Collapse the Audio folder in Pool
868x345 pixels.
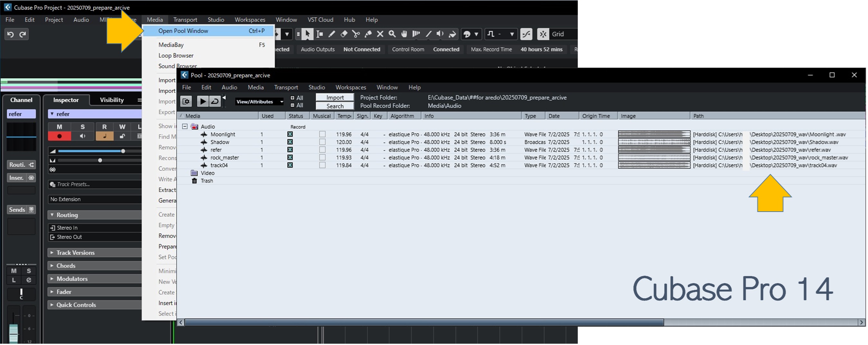pyautogui.click(x=185, y=127)
